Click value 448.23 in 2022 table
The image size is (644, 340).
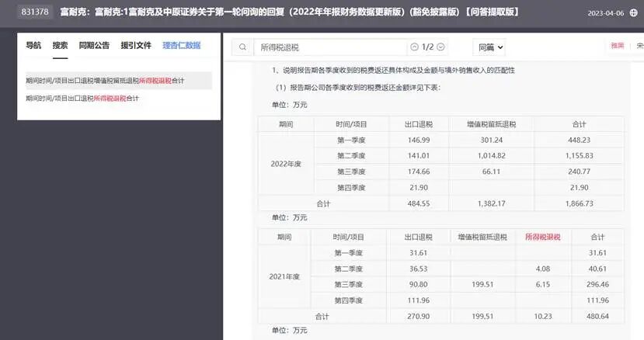579,140
